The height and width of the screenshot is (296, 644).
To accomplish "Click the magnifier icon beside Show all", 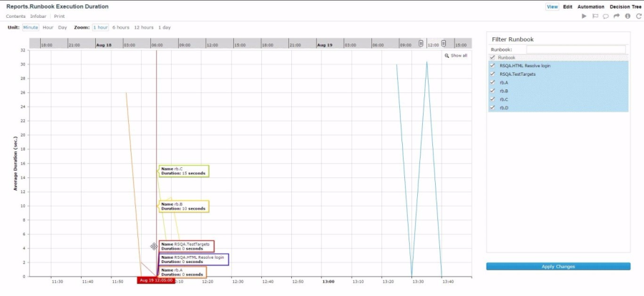I will point(447,55).
